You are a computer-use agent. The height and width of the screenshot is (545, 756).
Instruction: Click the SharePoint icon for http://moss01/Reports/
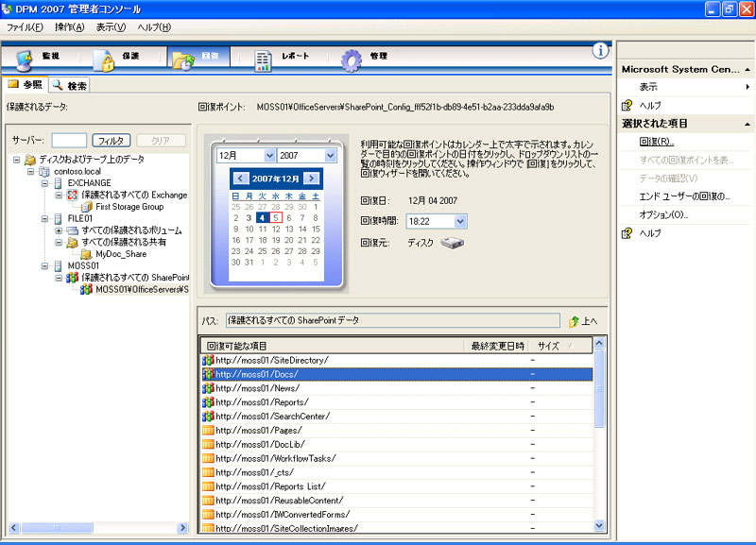tap(208, 402)
